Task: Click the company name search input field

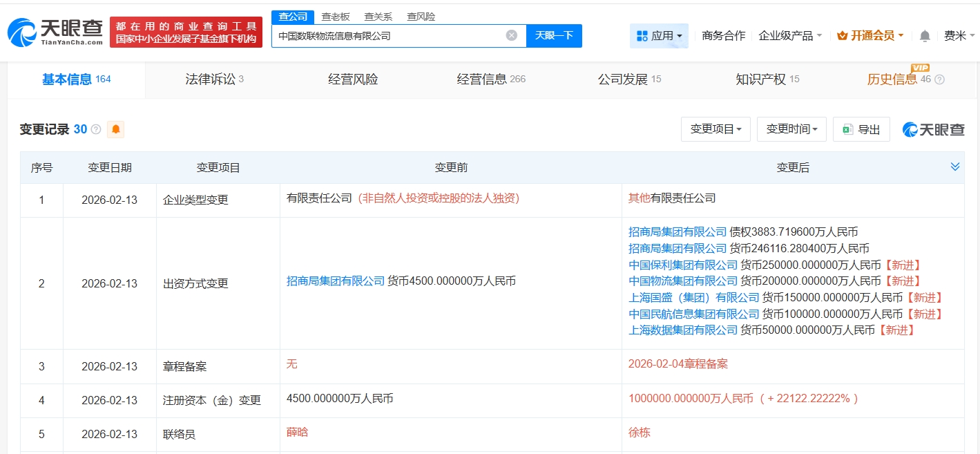Action: (x=387, y=36)
